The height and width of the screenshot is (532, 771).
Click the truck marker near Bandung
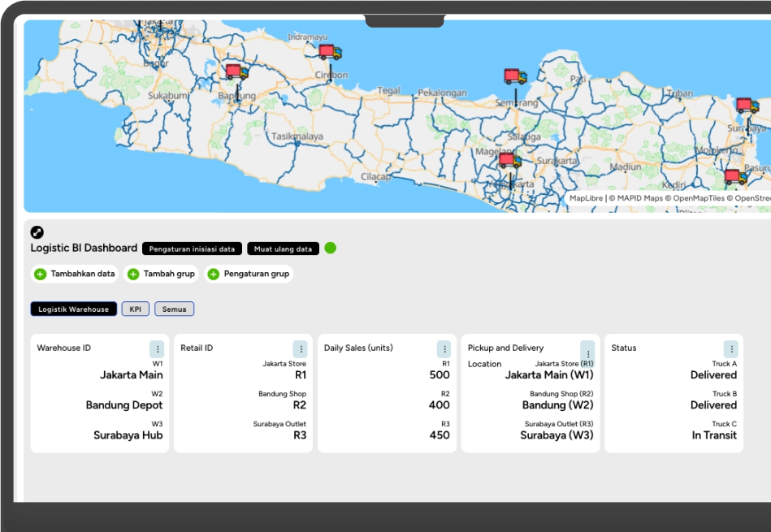(236, 72)
